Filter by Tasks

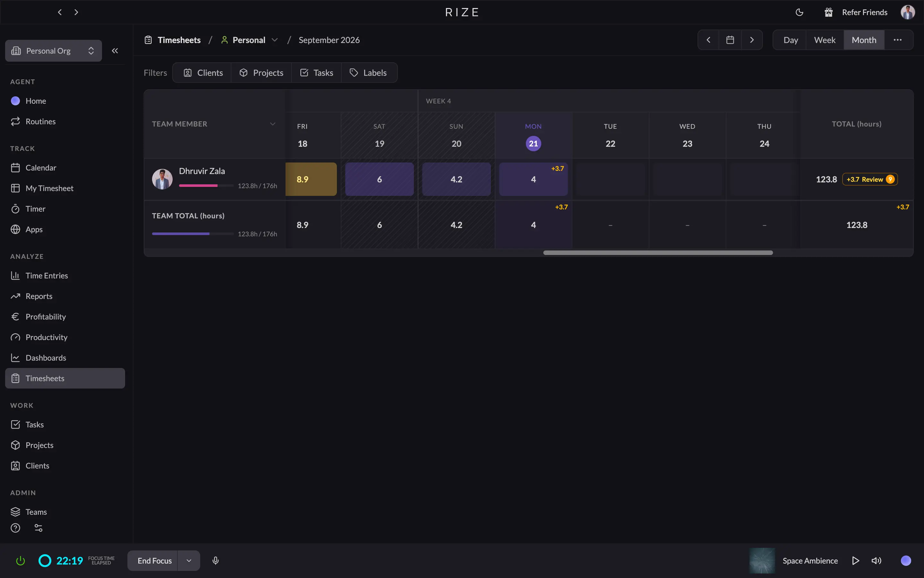coord(317,73)
